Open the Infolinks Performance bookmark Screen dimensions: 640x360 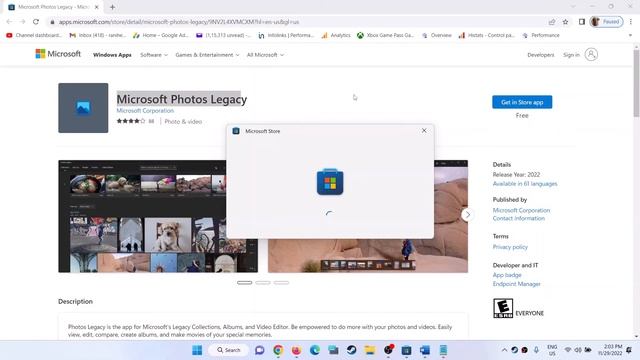tap(286, 36)
